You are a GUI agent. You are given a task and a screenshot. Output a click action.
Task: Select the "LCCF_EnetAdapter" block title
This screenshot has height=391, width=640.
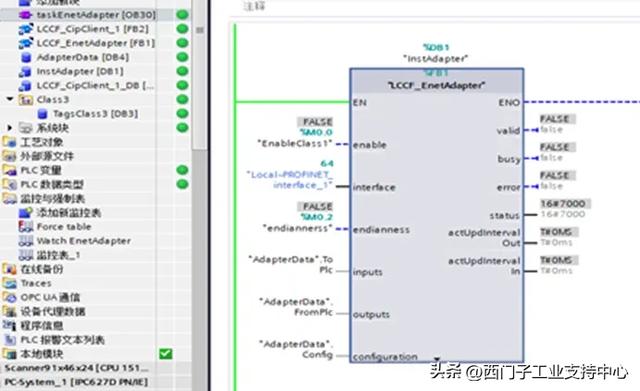coord(436,85)
